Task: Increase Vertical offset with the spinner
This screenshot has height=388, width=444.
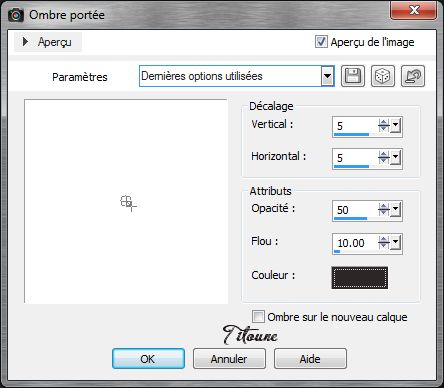Action: pos(384,122)
